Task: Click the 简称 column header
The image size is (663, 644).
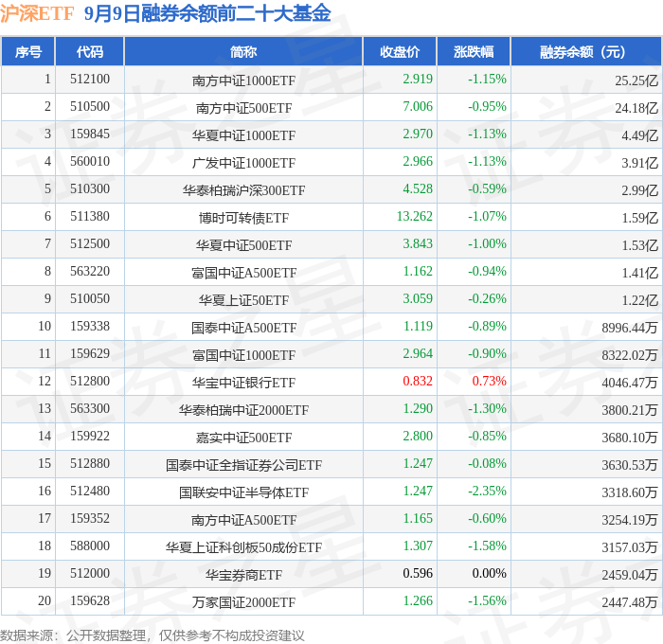Action: pyautogui.click(x=243, y=51)
